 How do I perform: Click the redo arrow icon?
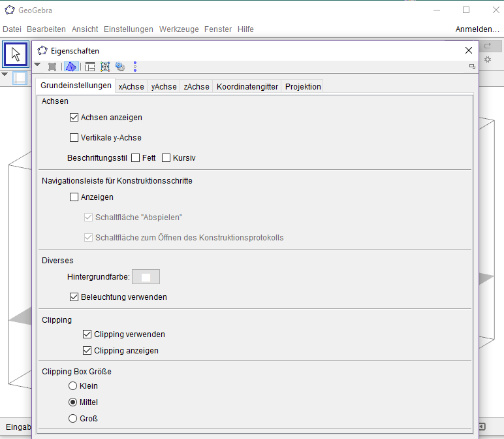[488, 46]
